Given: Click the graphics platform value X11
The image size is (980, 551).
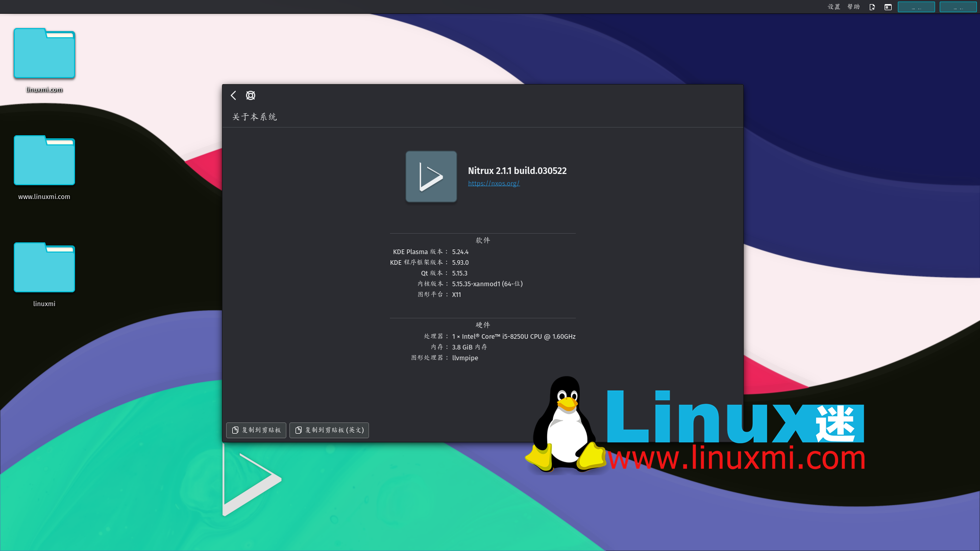Looking at the screenshot, I should tap(456, 294).
